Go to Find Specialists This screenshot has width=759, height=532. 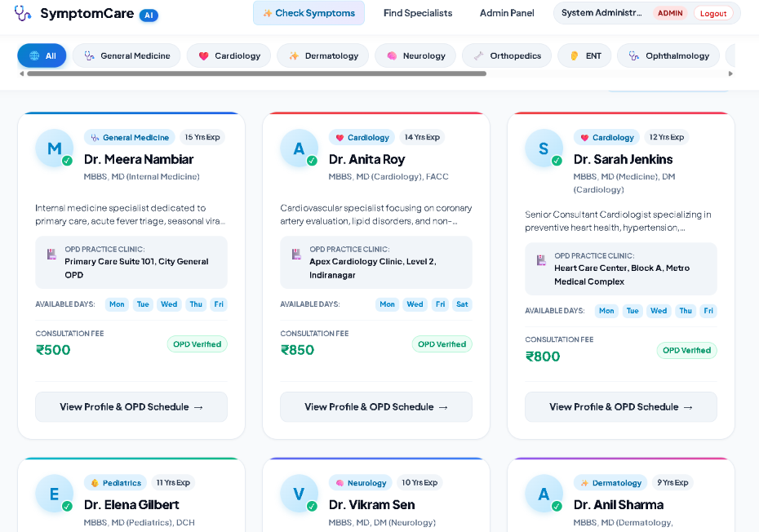[418, 13]
